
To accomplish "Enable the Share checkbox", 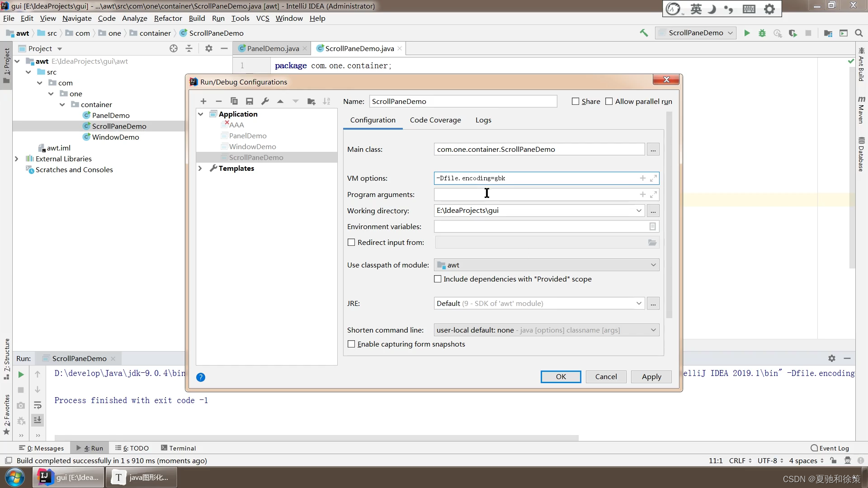I will tap(576, 101).
